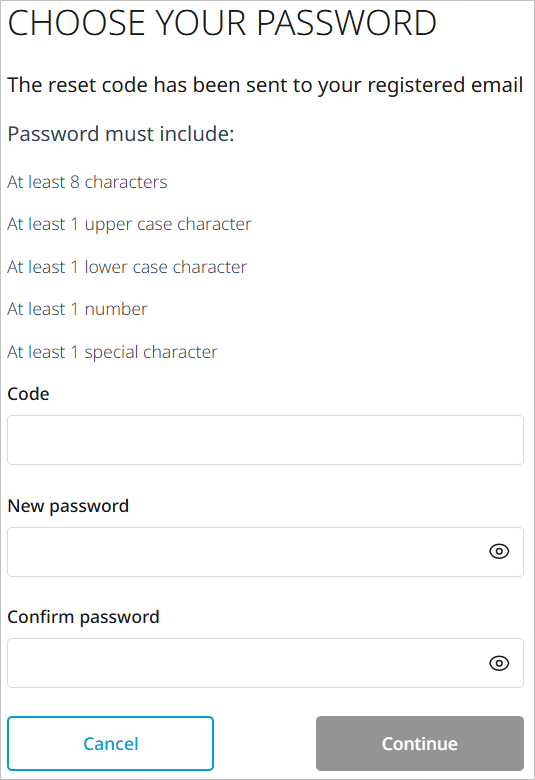The height and width of the screenshot is (780, 535).
Task: Click the At least 1 number rule
Action: click(x=77, y=309)
